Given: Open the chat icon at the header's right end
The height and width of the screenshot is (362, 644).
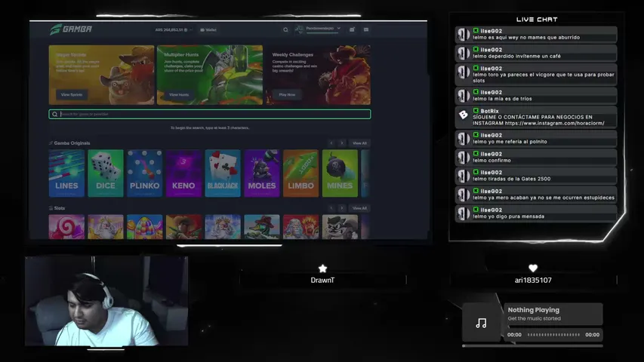Looking at the screenshot, I should click(366, 29).
